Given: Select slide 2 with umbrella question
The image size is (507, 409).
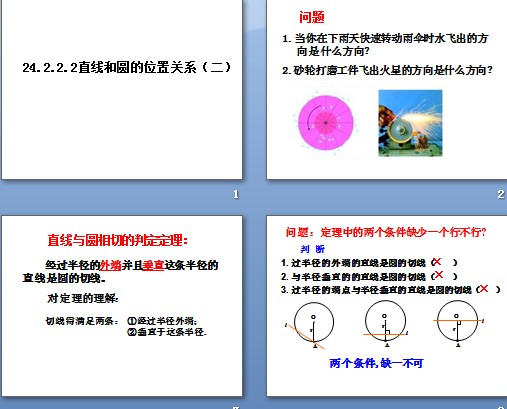Looking at the screenshot, I should pos(387,89).
